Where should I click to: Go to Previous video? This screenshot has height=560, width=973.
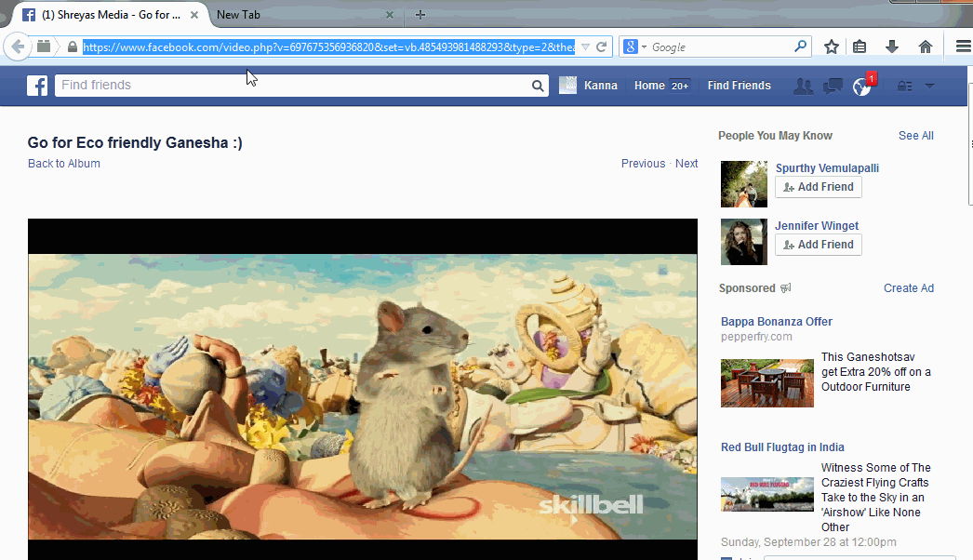coord(643,164)
